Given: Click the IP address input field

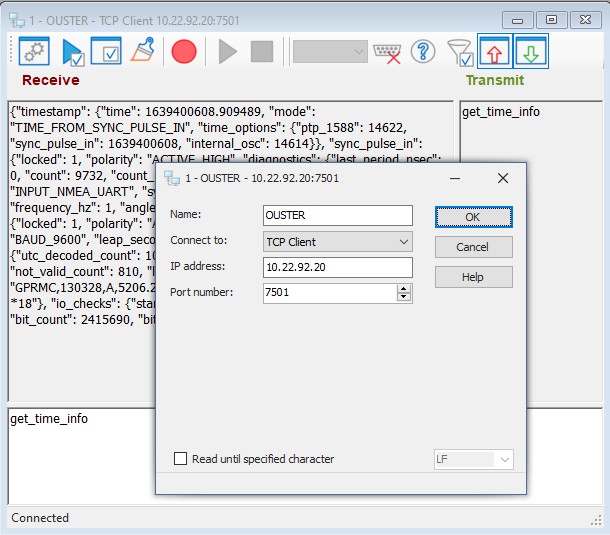Looking at the screenshot, I should point(338,267).
